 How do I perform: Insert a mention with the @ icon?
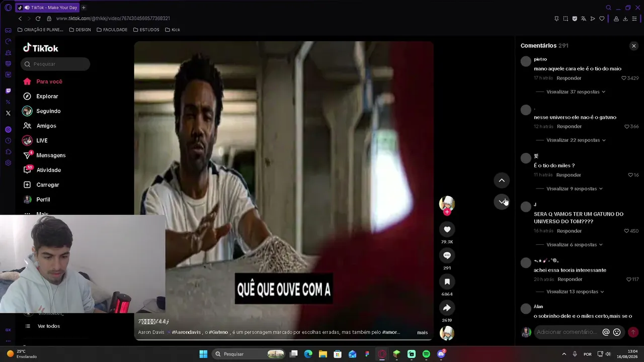(606, 332)
